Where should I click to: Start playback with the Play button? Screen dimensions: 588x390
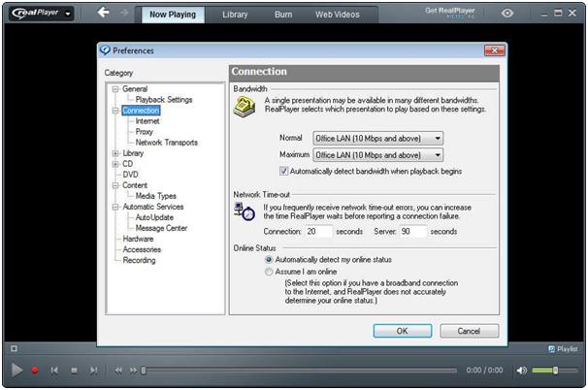pos(16,371)
